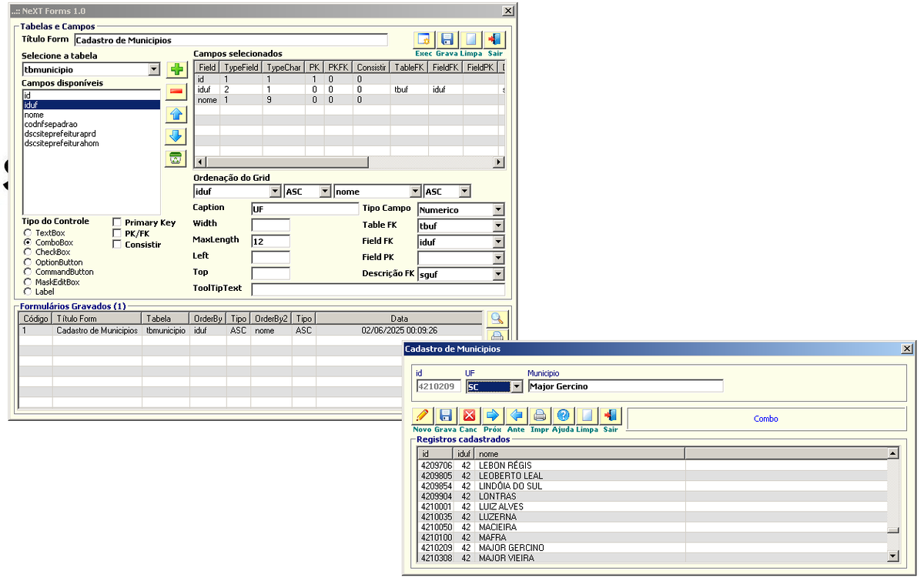Viewport: 924px width, 581px height.
Task: Click the saved form row Cadastro de Municipios
Action: (x=251, y=330)
